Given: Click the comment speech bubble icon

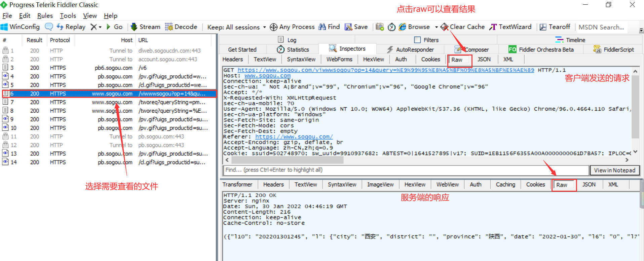Looking at the screenshot, I should click(x=49, y=27).
